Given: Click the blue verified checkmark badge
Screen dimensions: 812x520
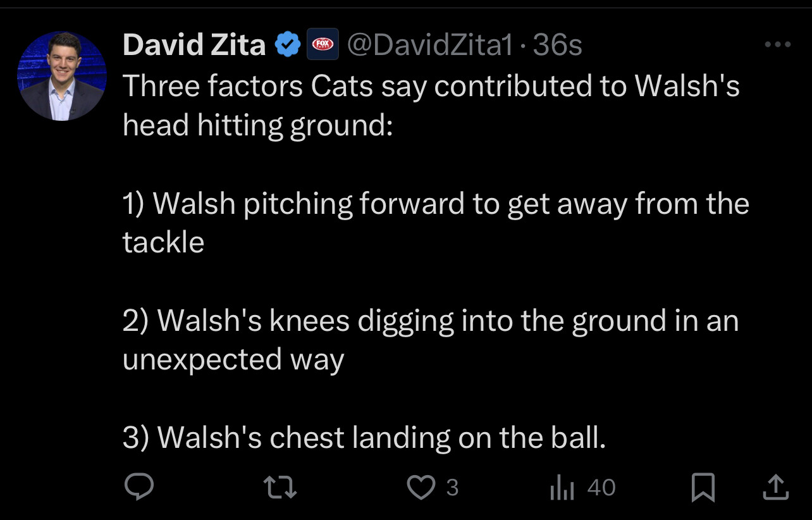Looking at the screenshot, I should pos(288,45).
